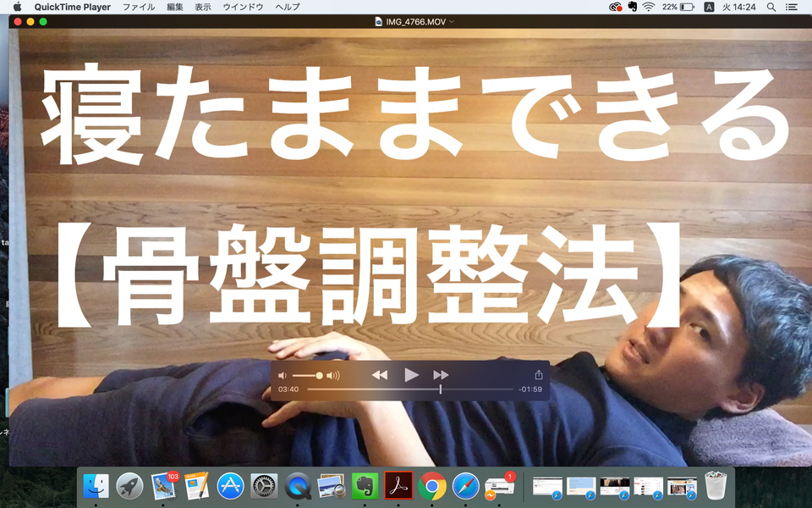Screen dimensions: 812x508
Task: Play the video in QuickTime
Action: point(411,374)
